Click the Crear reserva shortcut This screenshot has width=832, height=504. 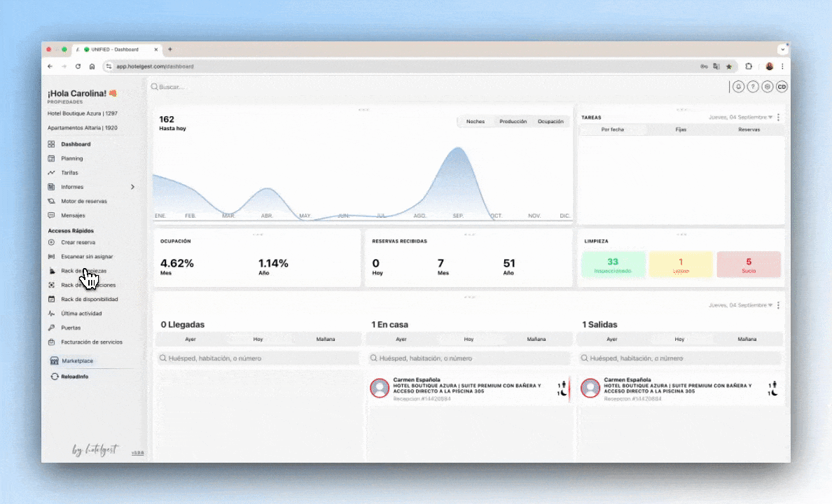[x=78, y=242]
